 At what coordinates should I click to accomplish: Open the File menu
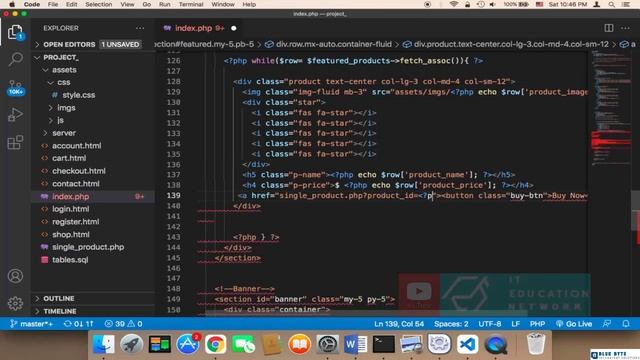click(53, 4)
